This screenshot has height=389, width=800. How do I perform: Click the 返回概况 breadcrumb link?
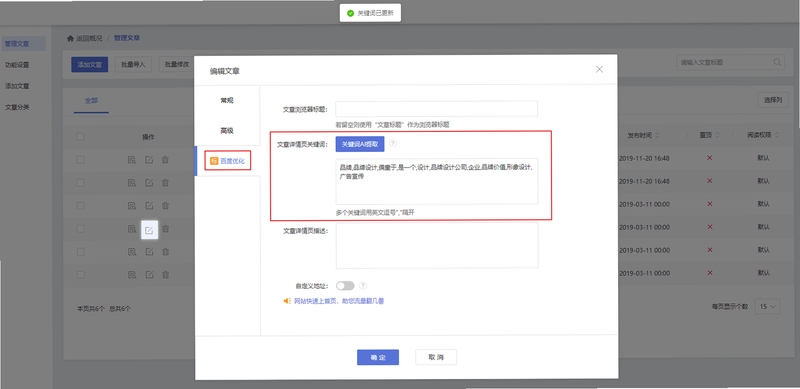[x=89, y=38]
